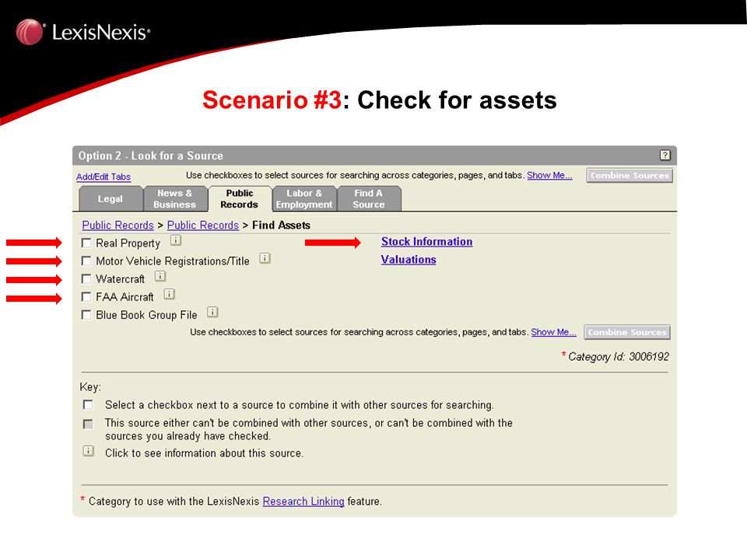Check the Blue Book Group File box
This screenshot has height=560, width=747.
coord(86,315)
